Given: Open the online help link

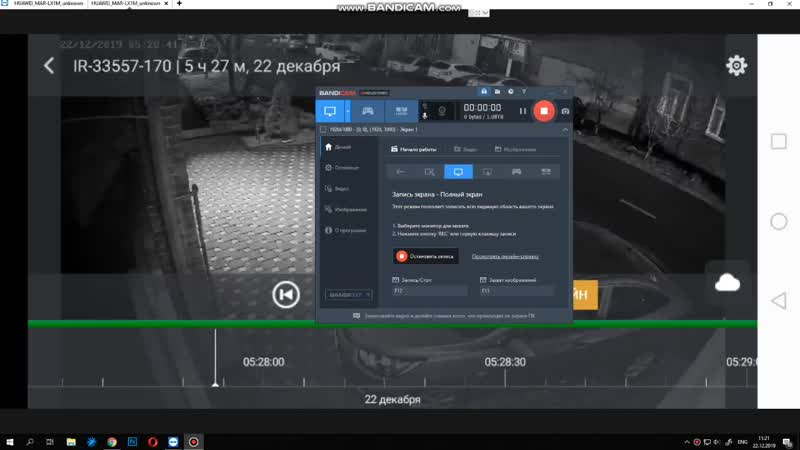Looking at the screenshot, I should [505, 257].
